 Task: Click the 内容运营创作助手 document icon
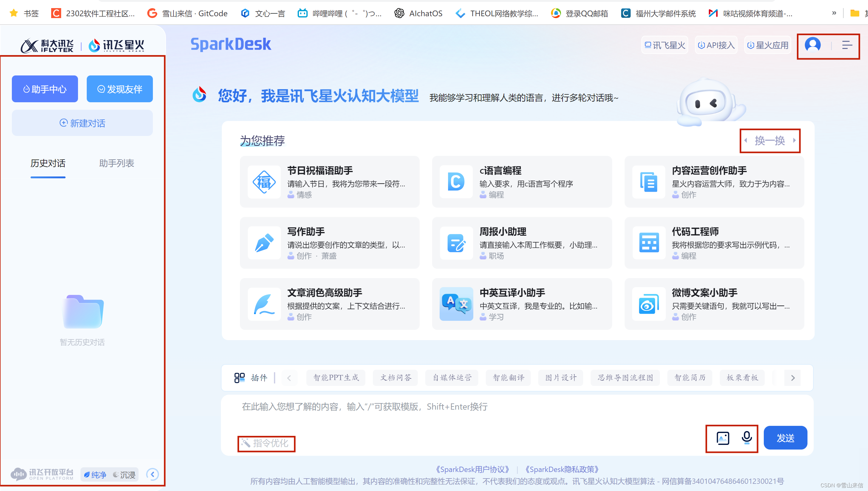648,182
